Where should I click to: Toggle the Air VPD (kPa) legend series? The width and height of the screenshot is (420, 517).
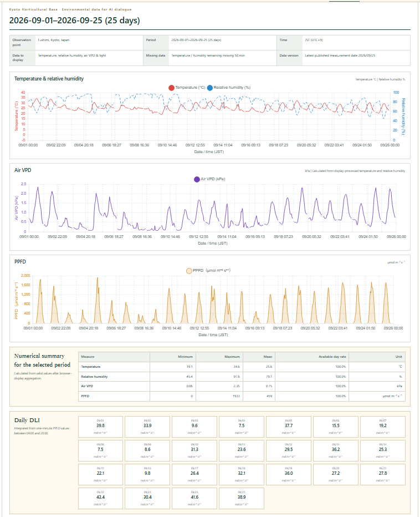tap(209, 179)
